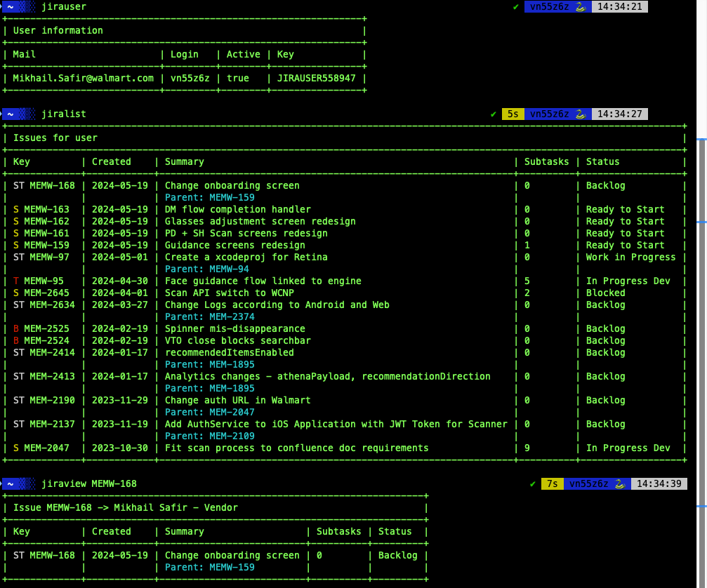This screenshot has width=707, height=588.
Task: Click the yellow 5s duration badge
Action: pyautogui.click(x=513, y=114)
